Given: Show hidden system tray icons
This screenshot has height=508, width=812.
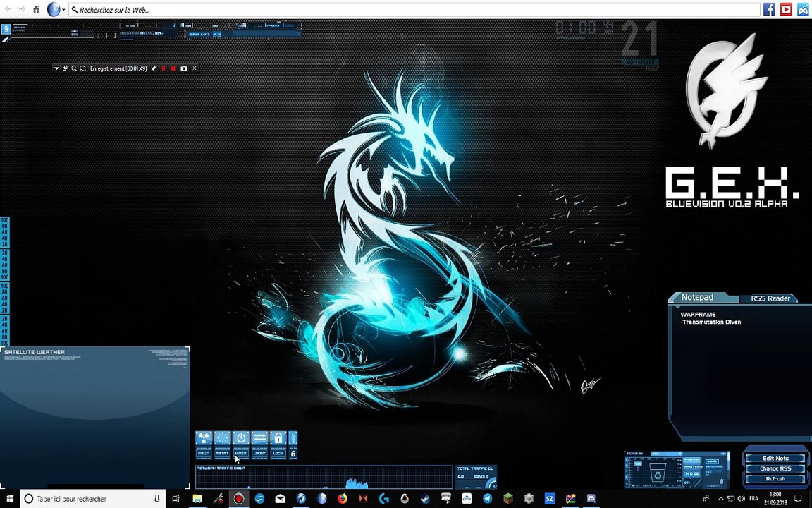Looking at the screenshot, I should [720, 499].
